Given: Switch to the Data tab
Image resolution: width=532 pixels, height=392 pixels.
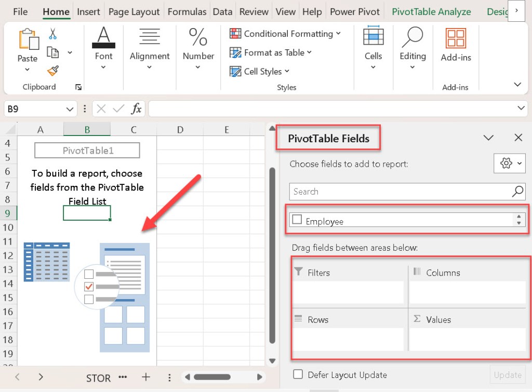Looking at the screenshot, I should click(222, 12).
